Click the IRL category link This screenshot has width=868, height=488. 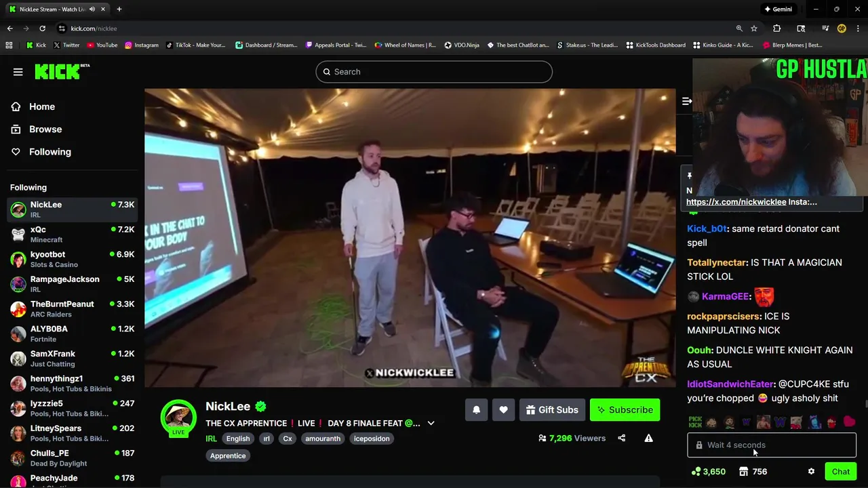[212, 439]
